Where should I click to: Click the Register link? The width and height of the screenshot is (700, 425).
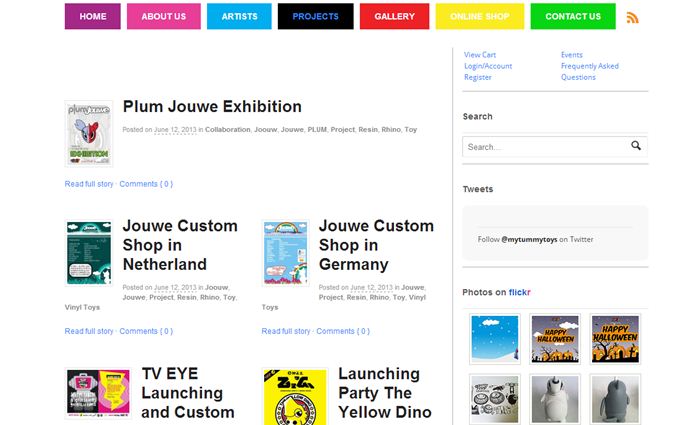click(478, 77)
